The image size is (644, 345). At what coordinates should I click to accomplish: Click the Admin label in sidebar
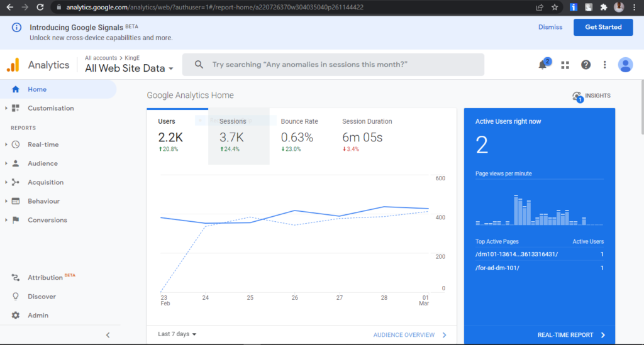coord(38,315)
